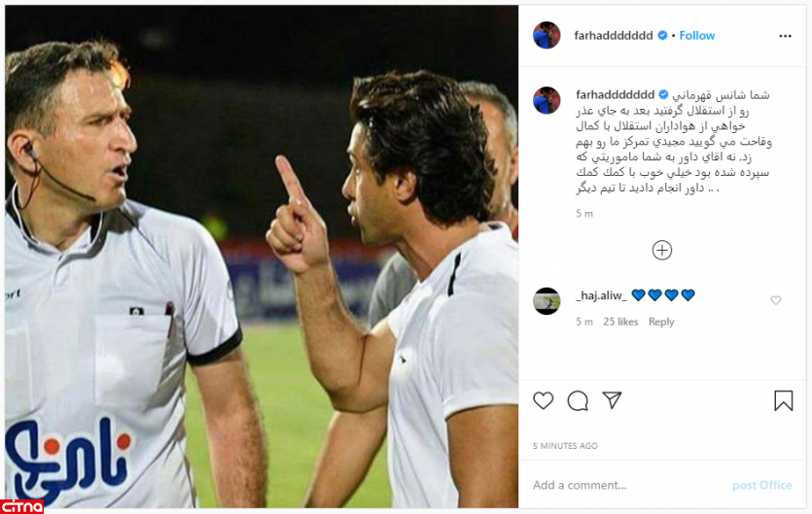Like the _haj.aliw_ comment heart
Viewport: 812px width, 514px height.
[x=776, y=300]
